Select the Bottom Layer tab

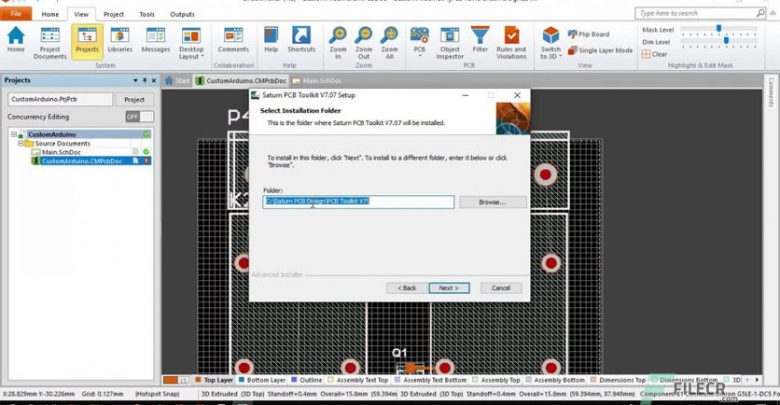point(262,380)
